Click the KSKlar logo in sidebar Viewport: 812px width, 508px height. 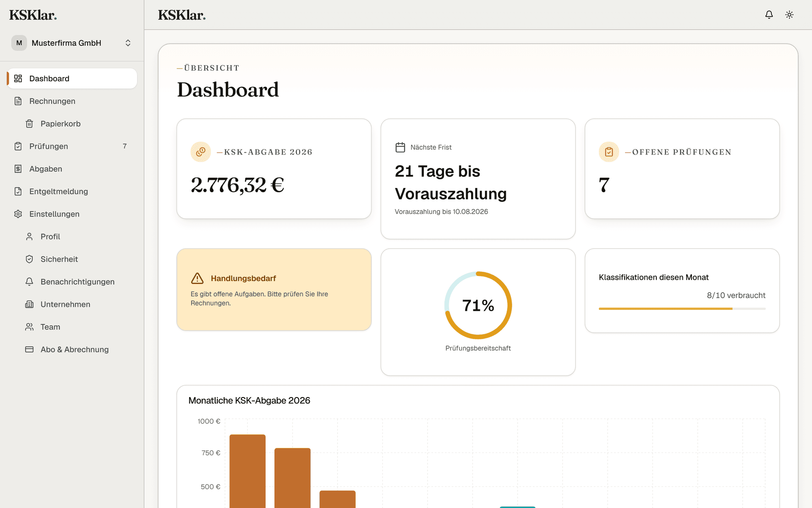[33, 15]
